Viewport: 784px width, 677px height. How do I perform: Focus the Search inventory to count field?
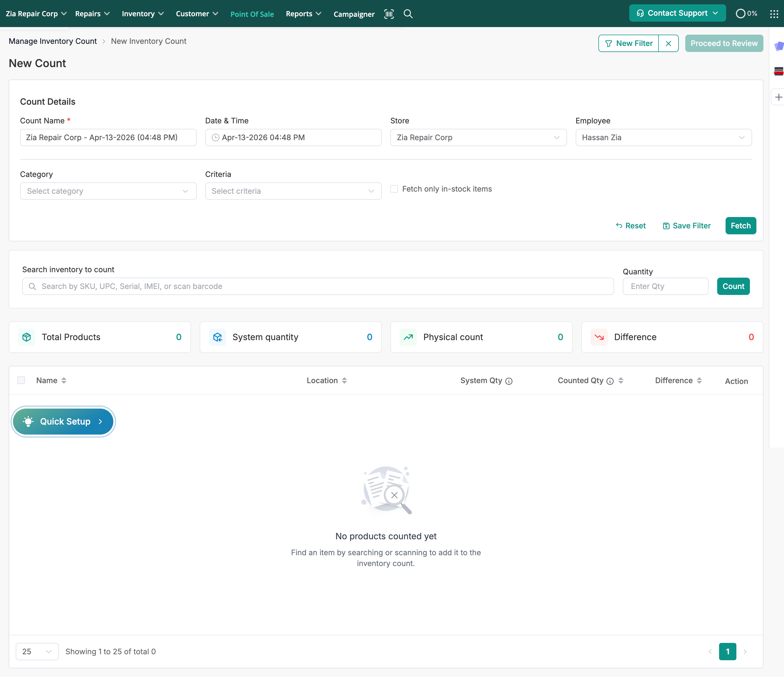click(x=318, y=287)
